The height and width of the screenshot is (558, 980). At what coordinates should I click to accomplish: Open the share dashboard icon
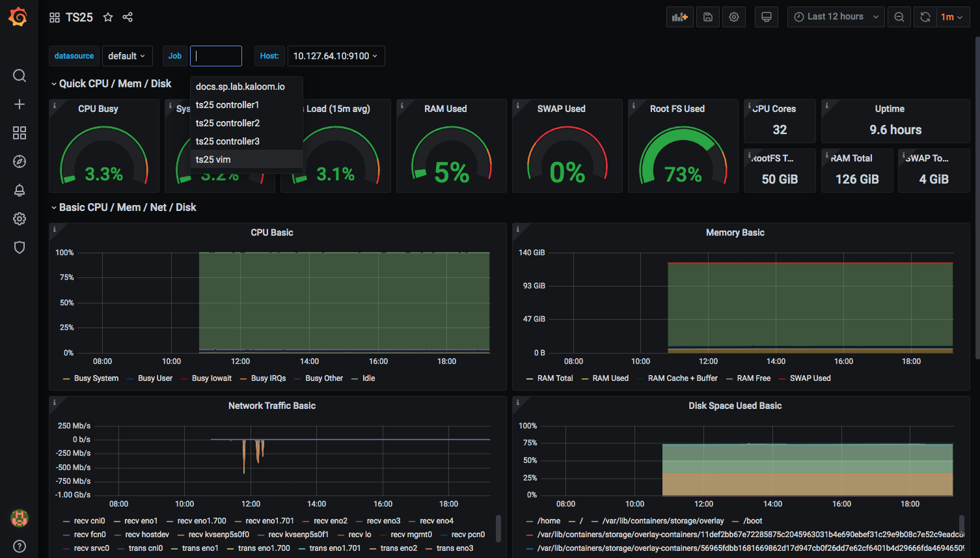tap(128, 17)
